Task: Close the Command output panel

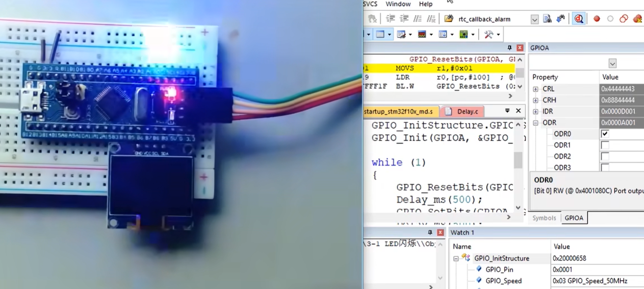Action: [440, 232]
